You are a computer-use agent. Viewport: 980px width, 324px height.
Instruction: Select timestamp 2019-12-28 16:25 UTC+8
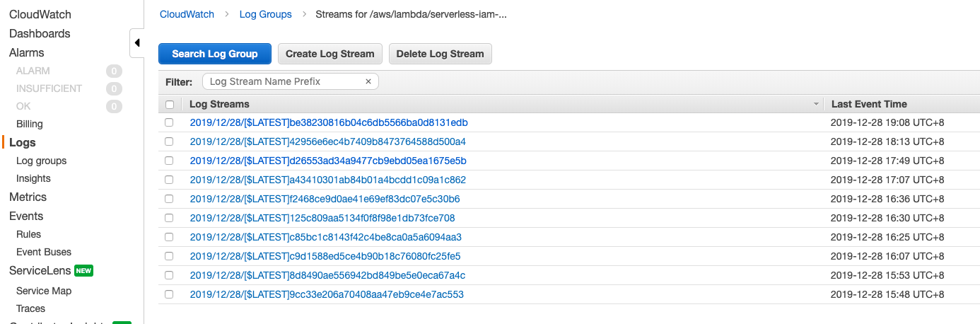click(x=887, y=237)
